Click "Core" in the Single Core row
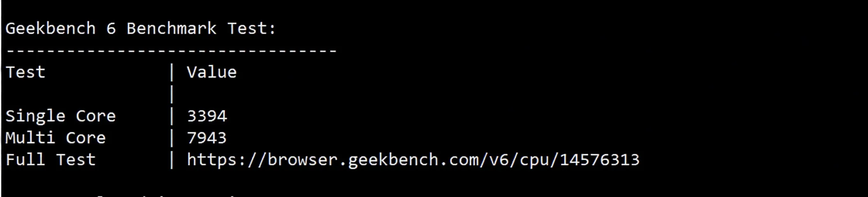Image resolution: width=868 pixels, height=197 pixels. click(x=96, y=116)
